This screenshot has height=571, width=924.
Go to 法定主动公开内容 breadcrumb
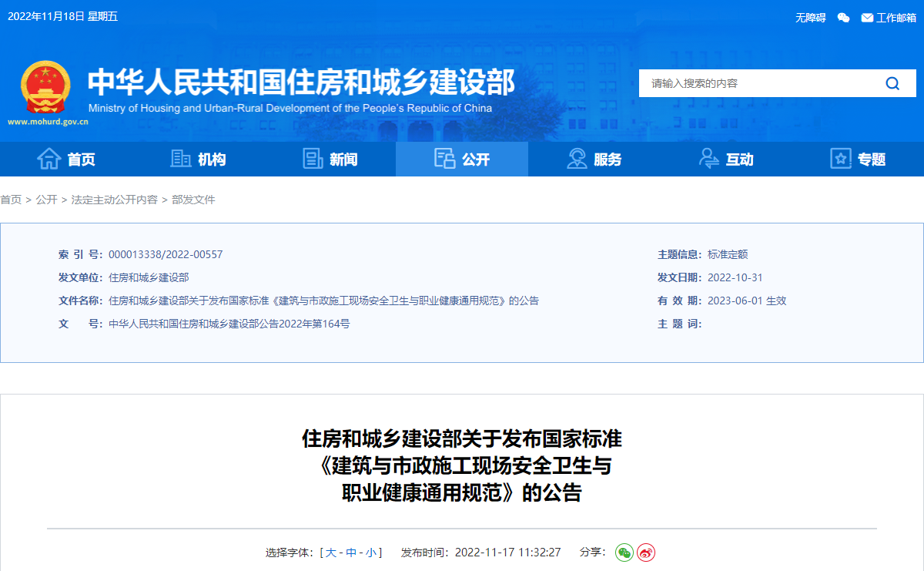[114, 200]
